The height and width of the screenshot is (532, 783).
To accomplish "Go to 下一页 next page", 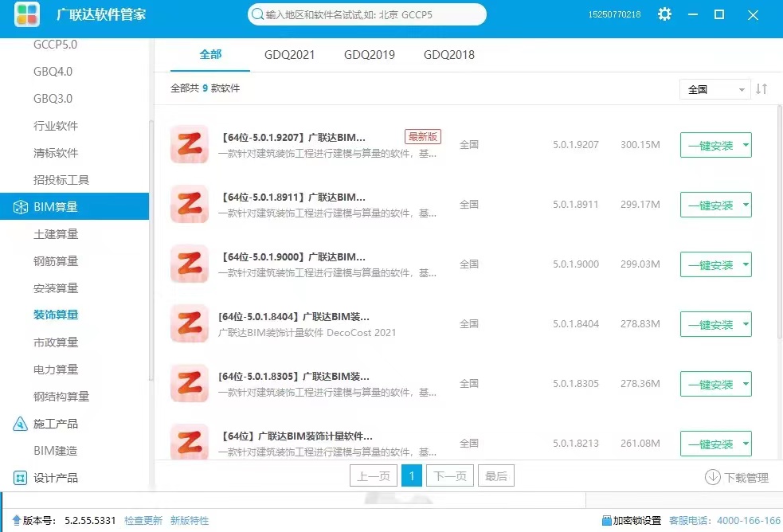I will click(x=450, y=475).
